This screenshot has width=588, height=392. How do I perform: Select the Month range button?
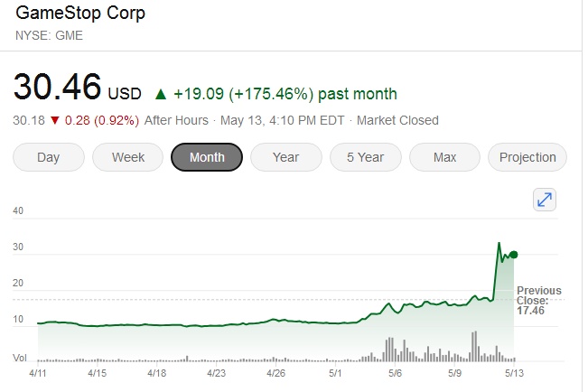207,157
